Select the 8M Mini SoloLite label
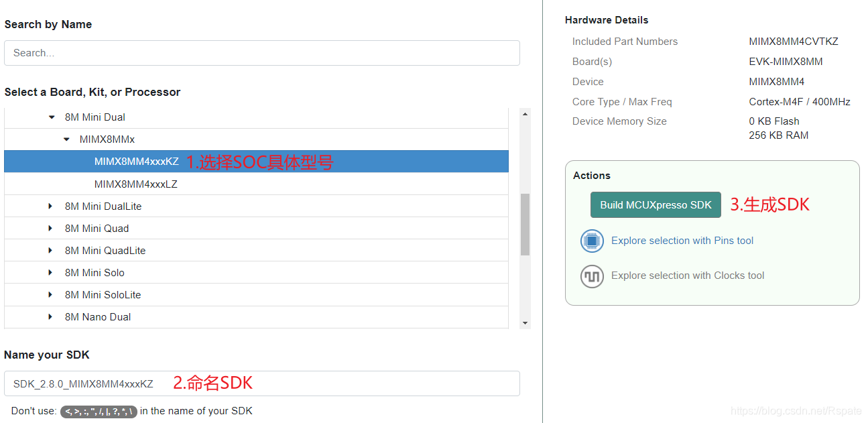 pos(103,295)
